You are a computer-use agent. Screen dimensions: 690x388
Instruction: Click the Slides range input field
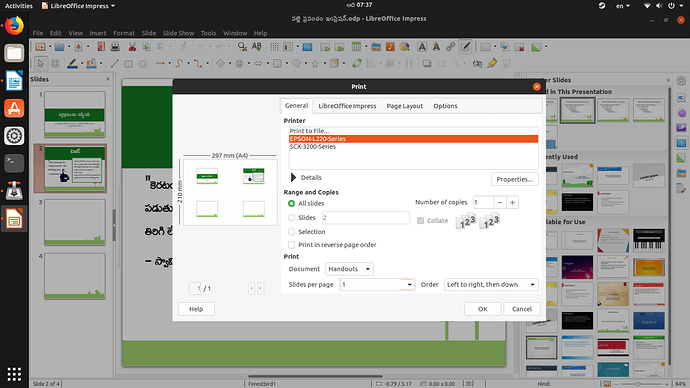tap(366, 217)
